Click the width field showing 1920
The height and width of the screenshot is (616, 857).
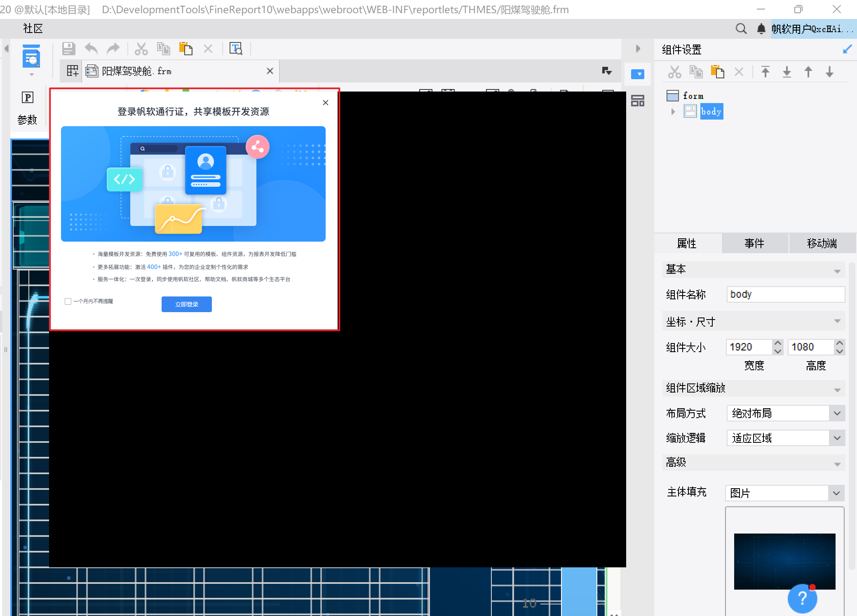749,347
